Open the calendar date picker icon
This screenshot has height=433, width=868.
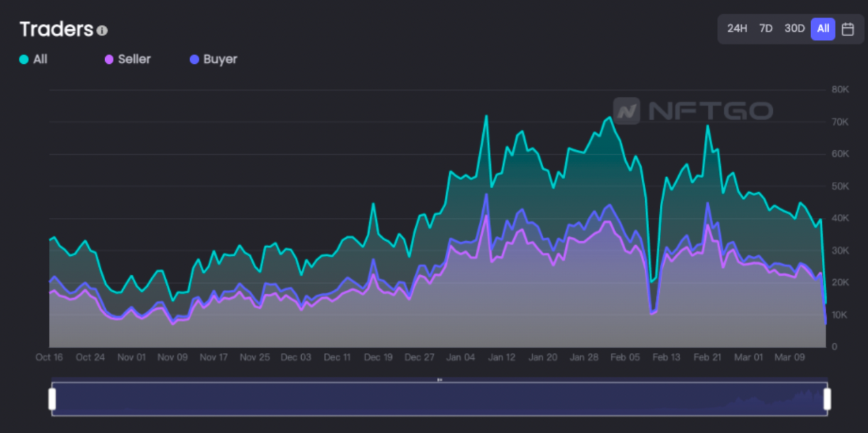point(848,29)
